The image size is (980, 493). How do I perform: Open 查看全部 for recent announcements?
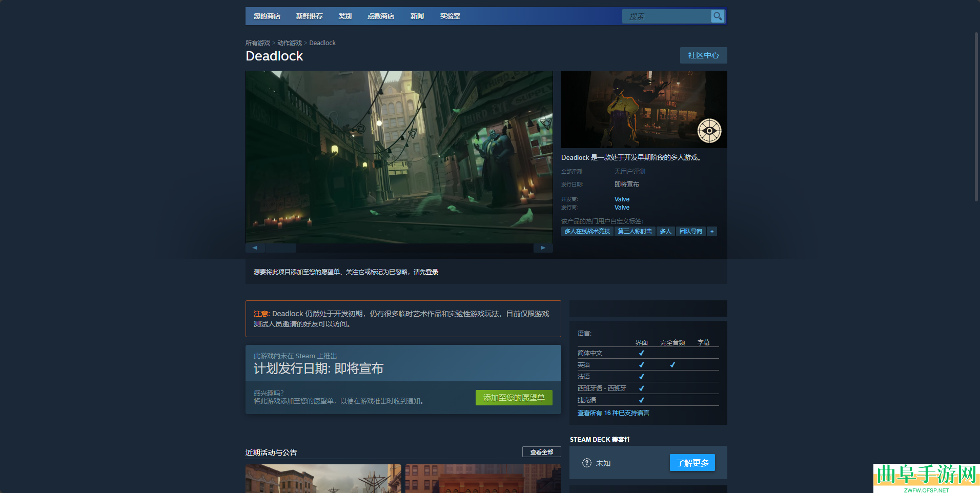point(541,452)
